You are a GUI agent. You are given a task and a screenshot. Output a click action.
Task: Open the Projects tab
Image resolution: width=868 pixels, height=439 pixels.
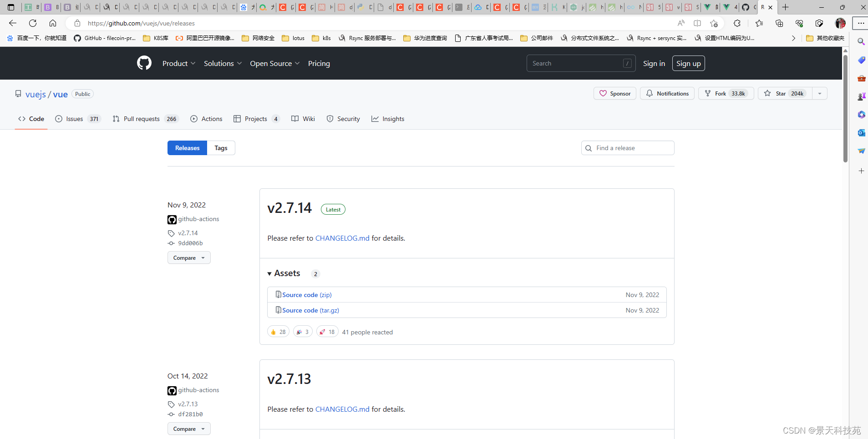pos(256,119)
